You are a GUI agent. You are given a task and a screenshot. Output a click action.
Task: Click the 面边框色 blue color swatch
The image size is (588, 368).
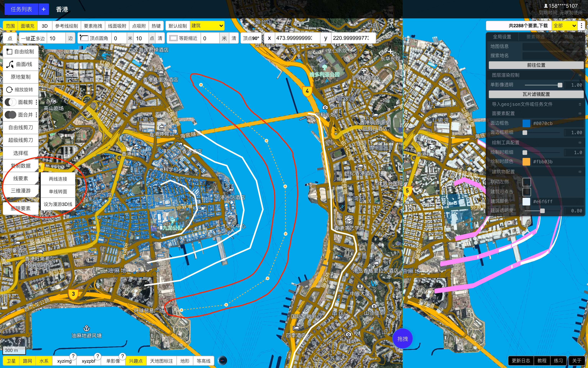(x=526, y=123)
